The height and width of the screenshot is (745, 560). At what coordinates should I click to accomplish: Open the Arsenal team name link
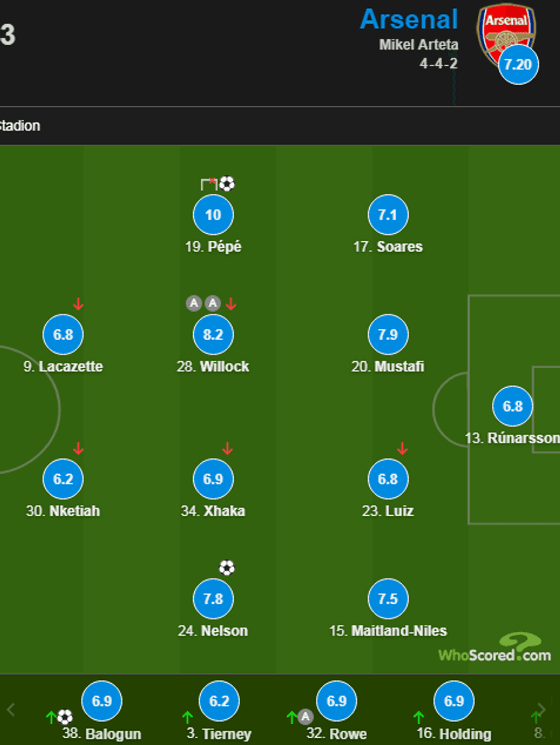coord(409,19)
